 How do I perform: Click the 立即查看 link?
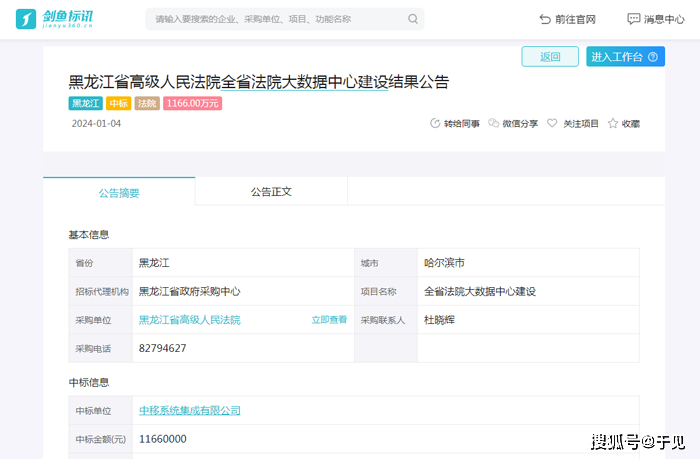point(329,320)
